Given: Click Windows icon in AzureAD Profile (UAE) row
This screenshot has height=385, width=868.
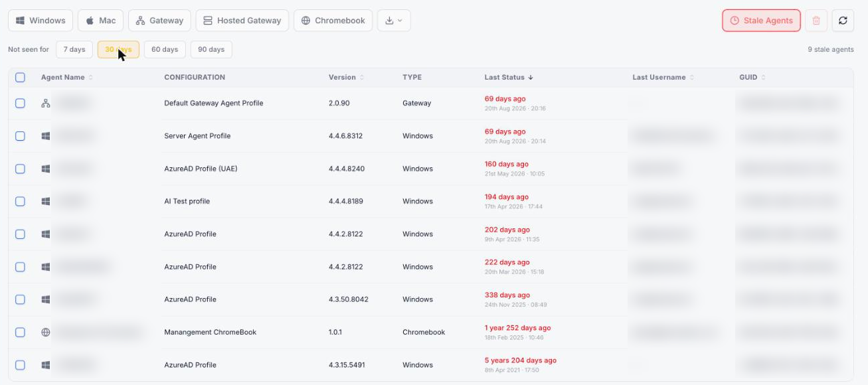Looking at the screenshot, I should pos(46,169).
